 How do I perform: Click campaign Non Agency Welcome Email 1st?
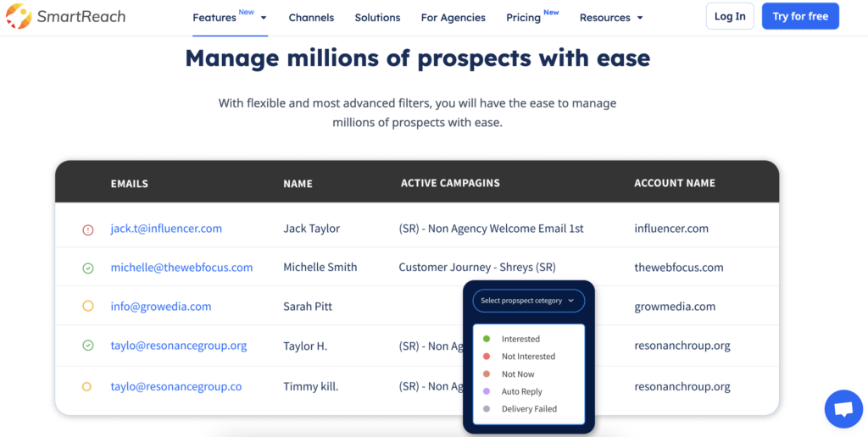pyautogui.click(x=491, y=229)
